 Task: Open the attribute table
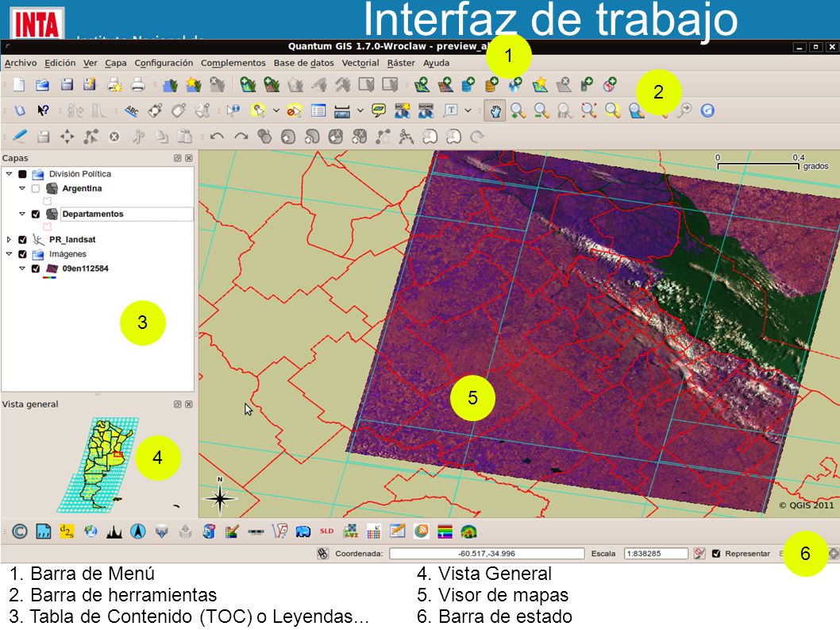click(318, 110)
